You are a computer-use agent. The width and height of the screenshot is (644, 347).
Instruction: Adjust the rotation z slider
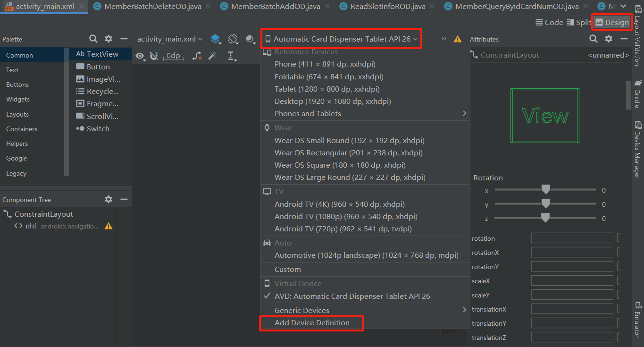pyautogui.click(x=545, y=218)
